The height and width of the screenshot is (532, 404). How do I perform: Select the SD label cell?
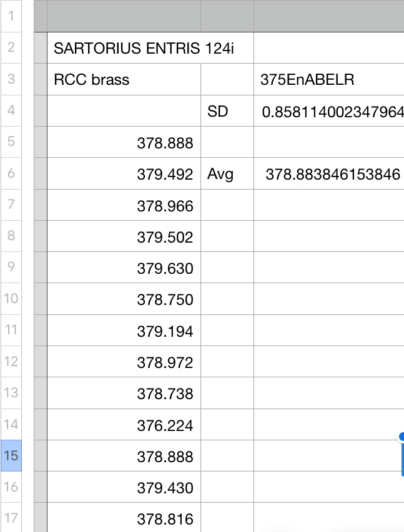coord(227,111)
